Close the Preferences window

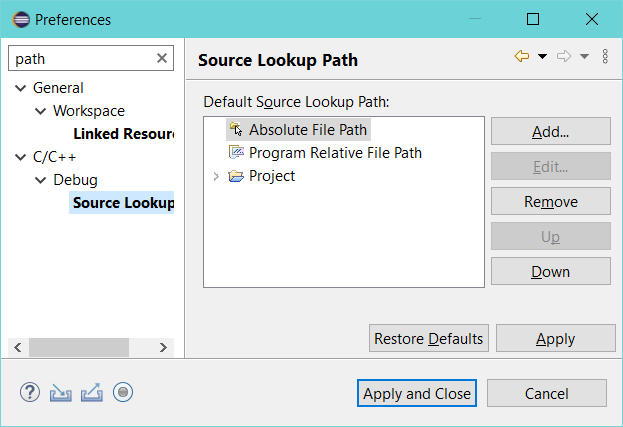coord(592,19)
